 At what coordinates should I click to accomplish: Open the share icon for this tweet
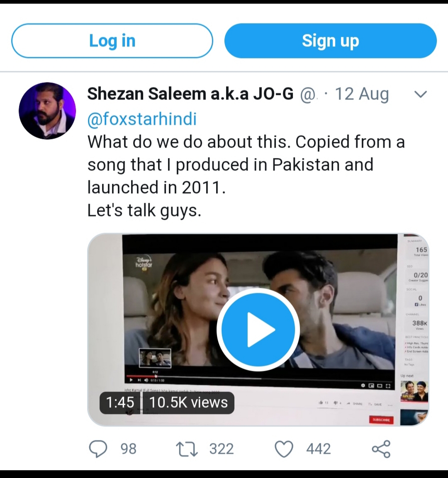381,449
